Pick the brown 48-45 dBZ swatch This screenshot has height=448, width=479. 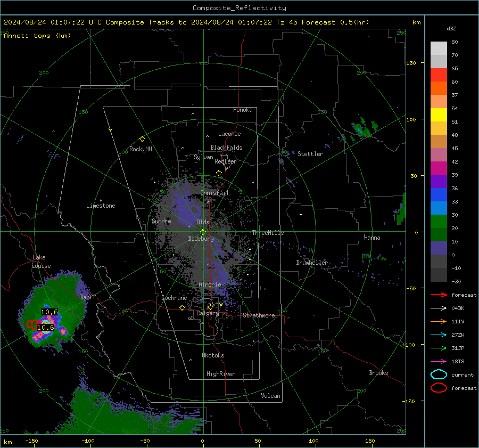[x=439, y=142]
